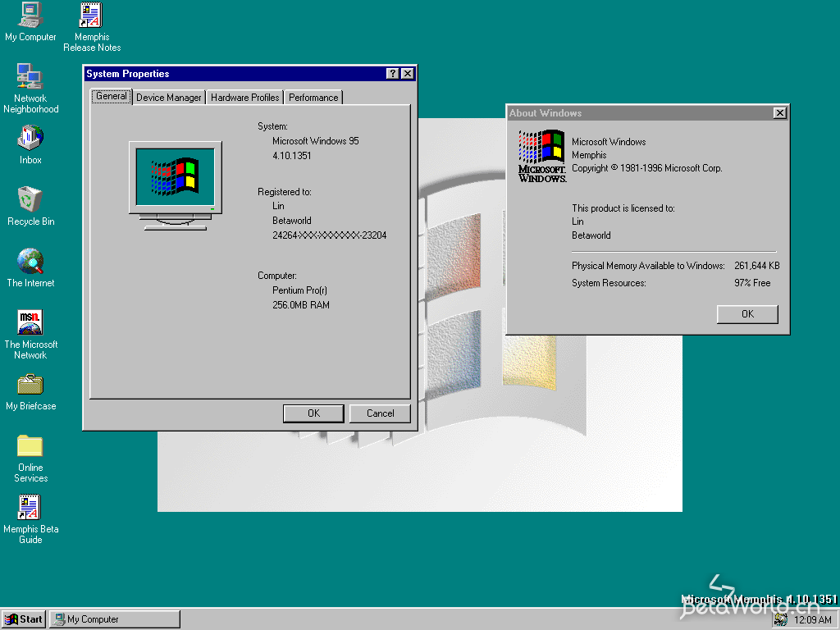Click the System Properties help question-mark button

(393, 74)
